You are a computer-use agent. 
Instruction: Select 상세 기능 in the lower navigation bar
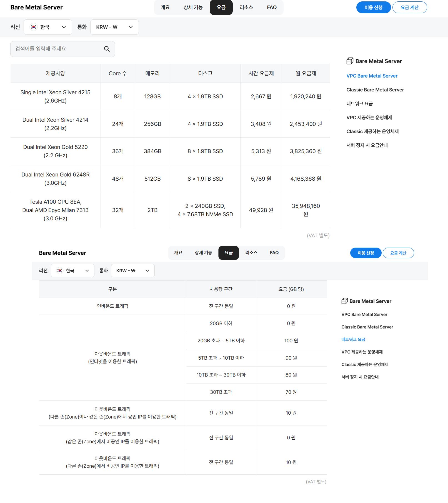pos(203,253)
